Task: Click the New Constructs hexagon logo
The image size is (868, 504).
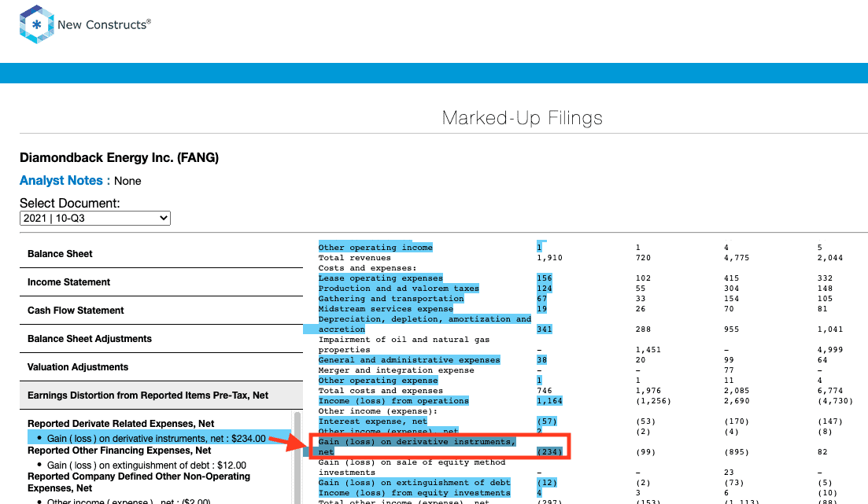Action: point(36,24)
